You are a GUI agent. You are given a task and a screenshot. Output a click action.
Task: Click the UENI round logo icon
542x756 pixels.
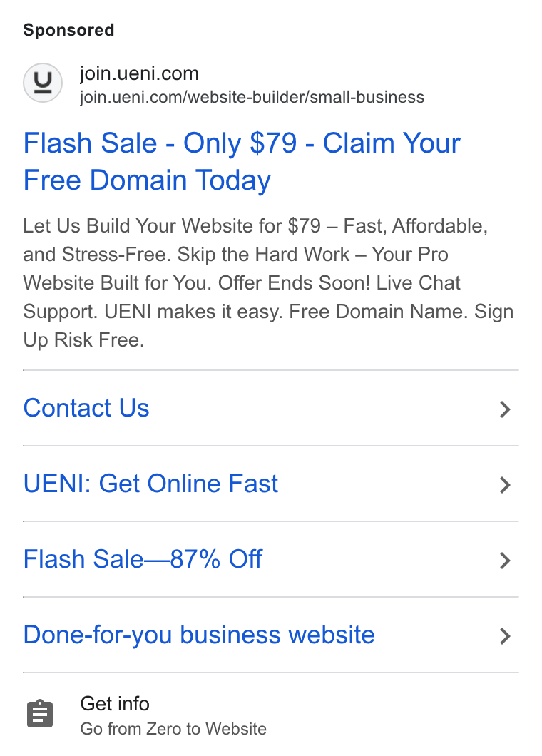(x=43, y=83)
